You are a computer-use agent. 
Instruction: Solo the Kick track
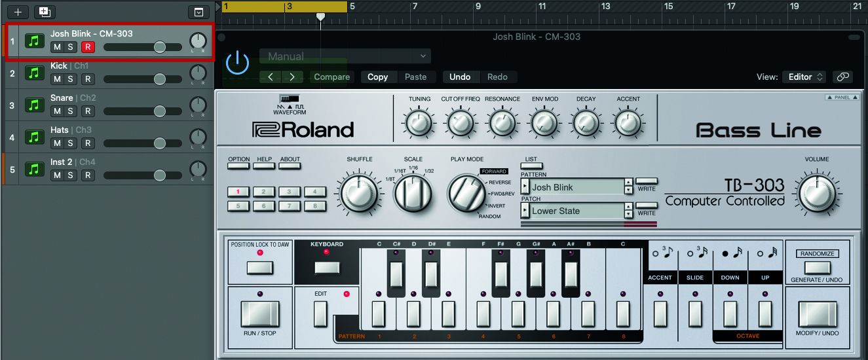click(x=70, y=79)
